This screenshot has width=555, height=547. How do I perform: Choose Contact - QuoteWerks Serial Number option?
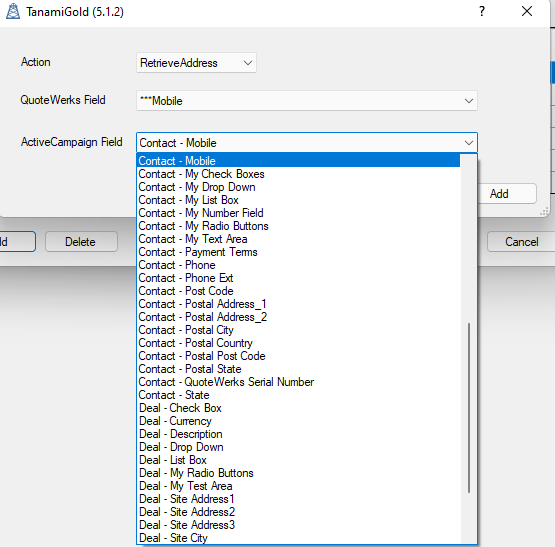[x=299, y=382]
